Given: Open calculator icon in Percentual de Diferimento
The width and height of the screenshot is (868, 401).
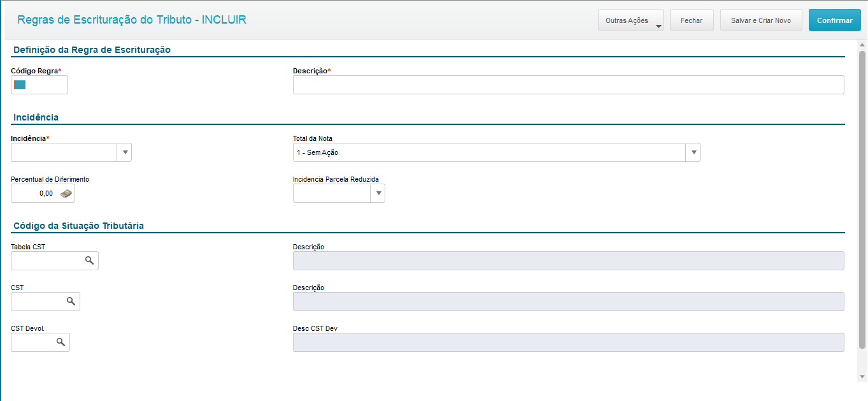Looking at the screenshot, I should (x=66, y=194).
